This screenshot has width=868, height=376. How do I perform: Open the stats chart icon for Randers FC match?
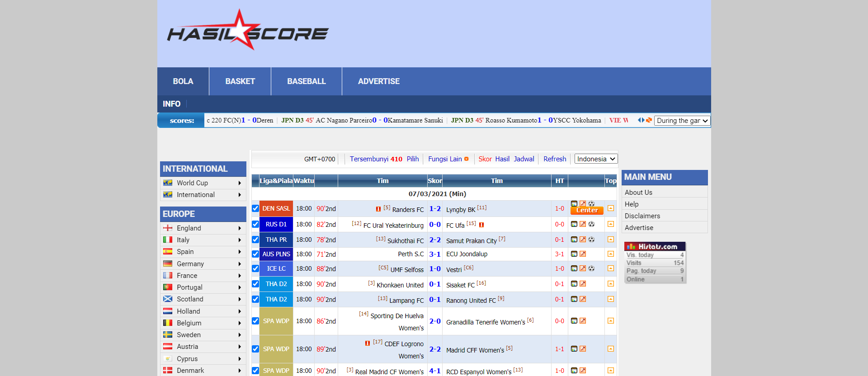pos(574,204)
